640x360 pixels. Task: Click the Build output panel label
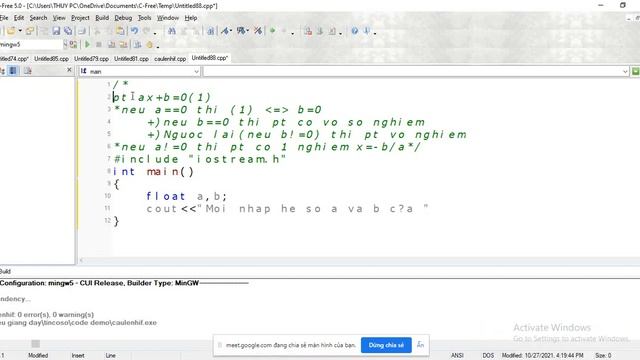coord(5,271)
